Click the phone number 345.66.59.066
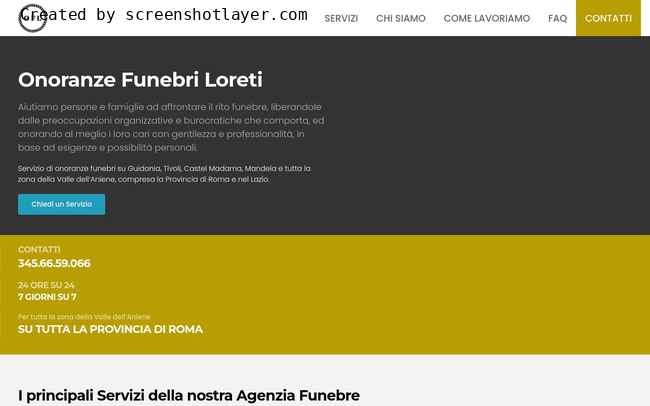This screenshot has height=406, width=650. tap(54, 263)
